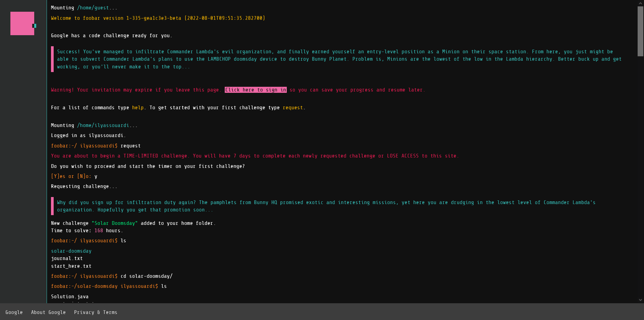
Task: Click the 'start_here.txt' file name
Action: coord(71,266)
